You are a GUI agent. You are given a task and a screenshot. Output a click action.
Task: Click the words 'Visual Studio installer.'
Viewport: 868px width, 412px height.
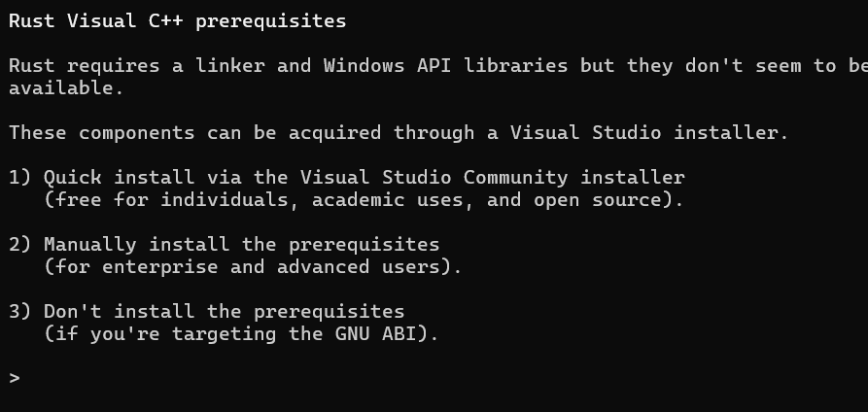(x=649, y=133)
